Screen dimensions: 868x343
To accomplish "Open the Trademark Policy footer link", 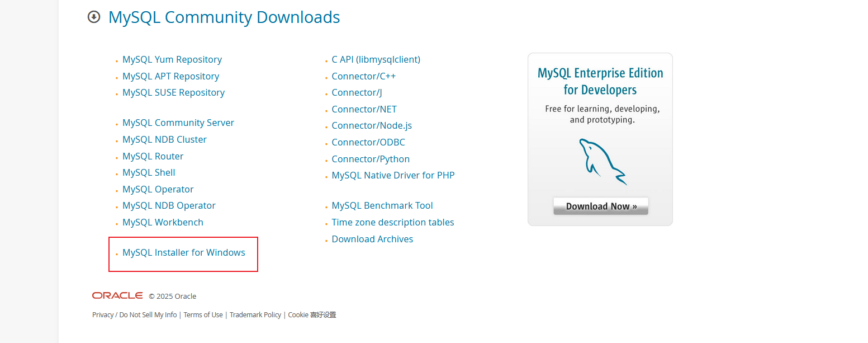I will coord(255,315).
